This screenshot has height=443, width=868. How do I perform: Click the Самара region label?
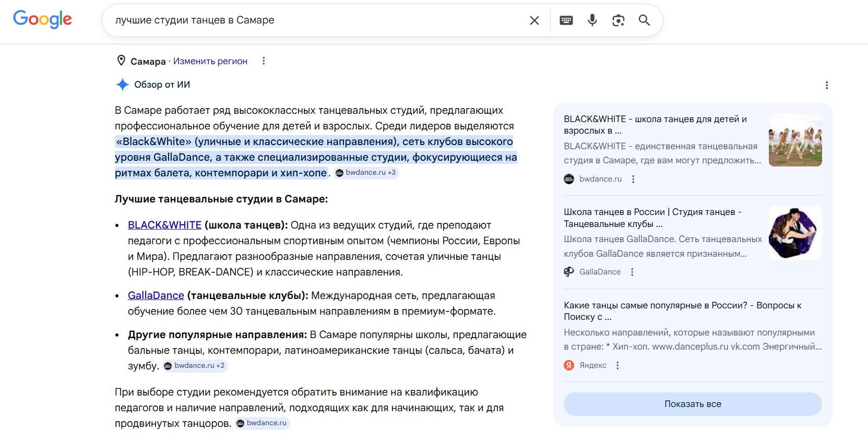pyautogui.click(x=148, y=61)
